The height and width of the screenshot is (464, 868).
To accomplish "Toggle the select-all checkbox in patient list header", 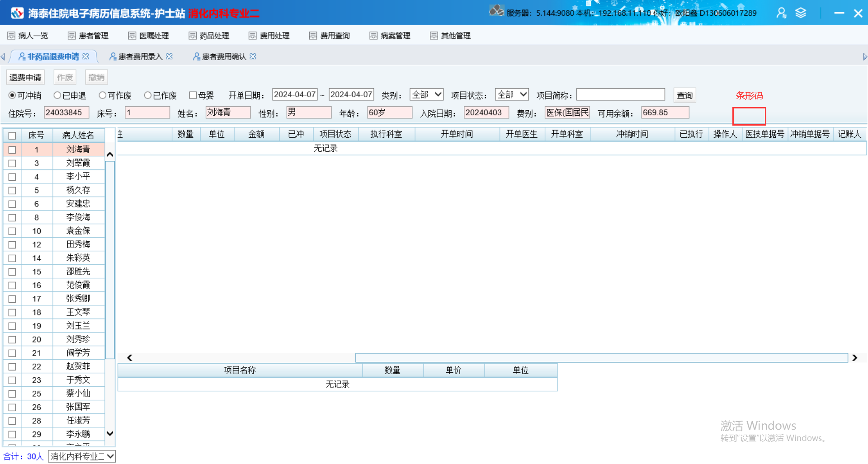I will coord(12,136).
